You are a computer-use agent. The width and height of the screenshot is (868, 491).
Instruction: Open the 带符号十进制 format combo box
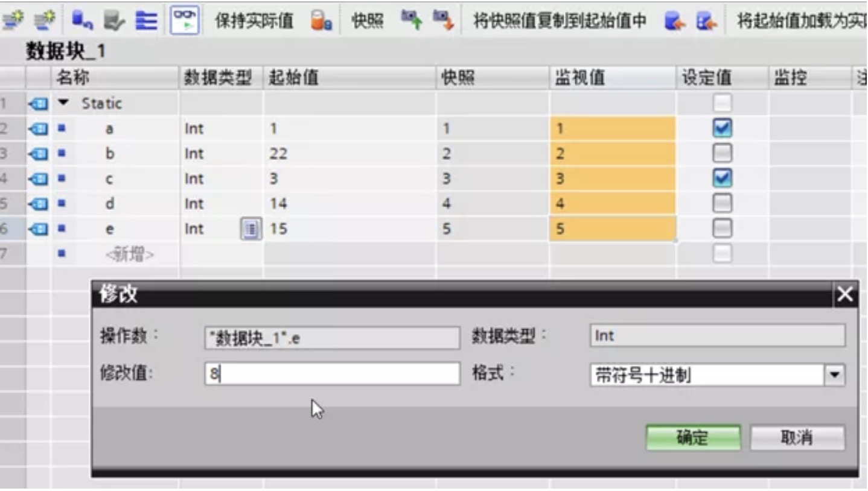coord(718,375)
